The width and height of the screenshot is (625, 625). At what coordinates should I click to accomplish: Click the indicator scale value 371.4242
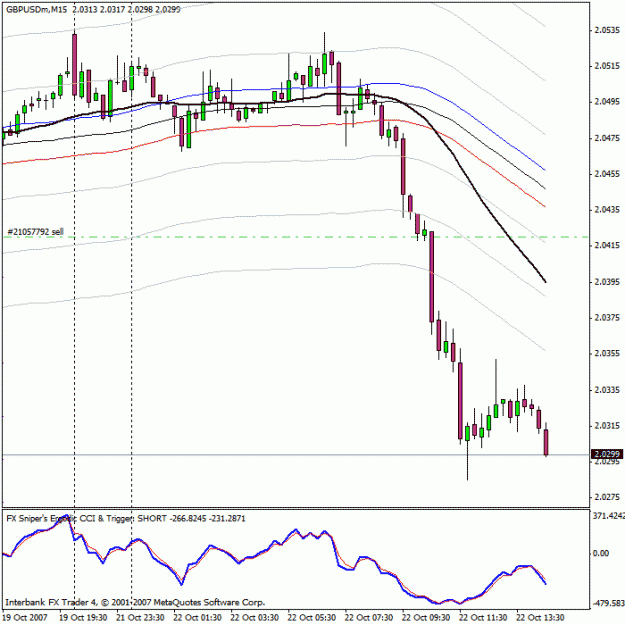(609, 516)
